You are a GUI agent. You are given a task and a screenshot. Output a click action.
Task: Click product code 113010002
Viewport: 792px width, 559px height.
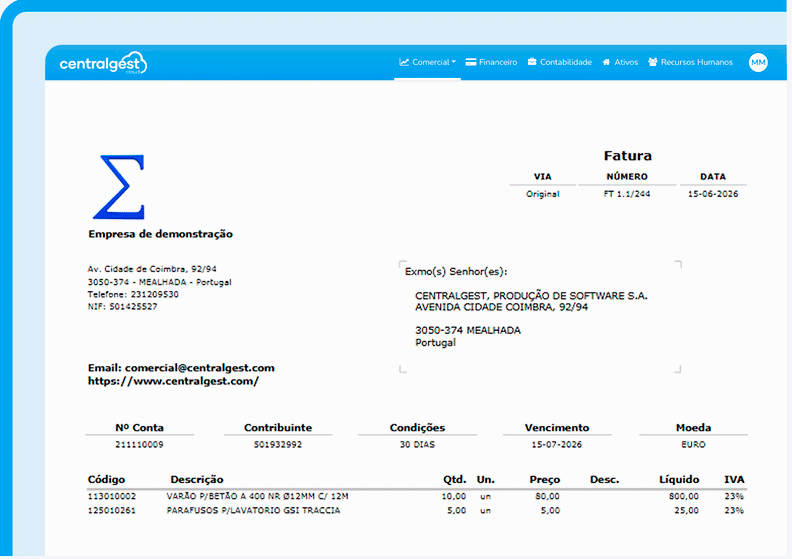[x=112, y=496]
